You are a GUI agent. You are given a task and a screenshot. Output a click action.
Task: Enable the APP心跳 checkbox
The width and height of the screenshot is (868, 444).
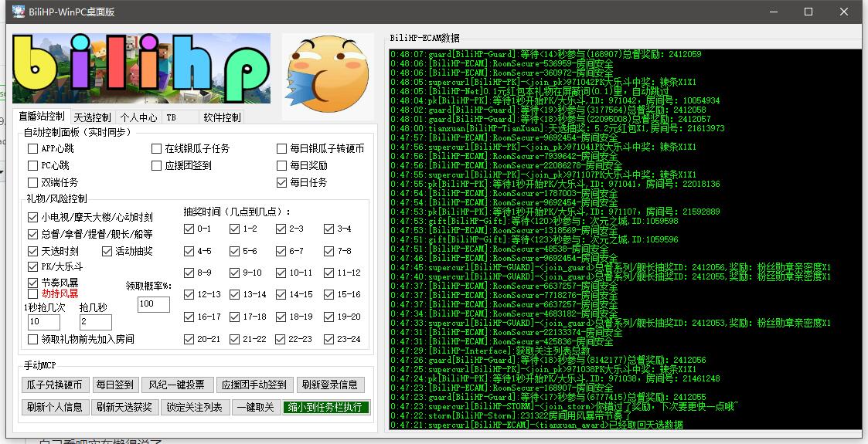(x=32, y=148)
